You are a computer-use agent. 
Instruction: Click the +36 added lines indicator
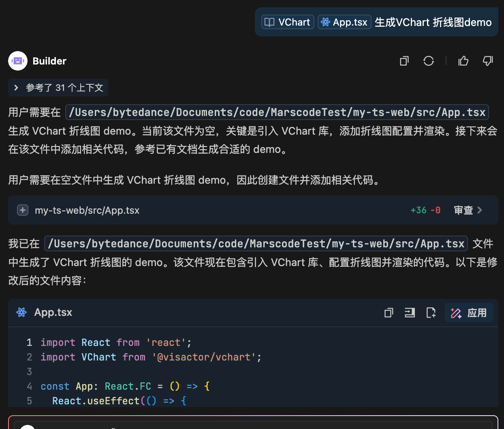(419, 210)
